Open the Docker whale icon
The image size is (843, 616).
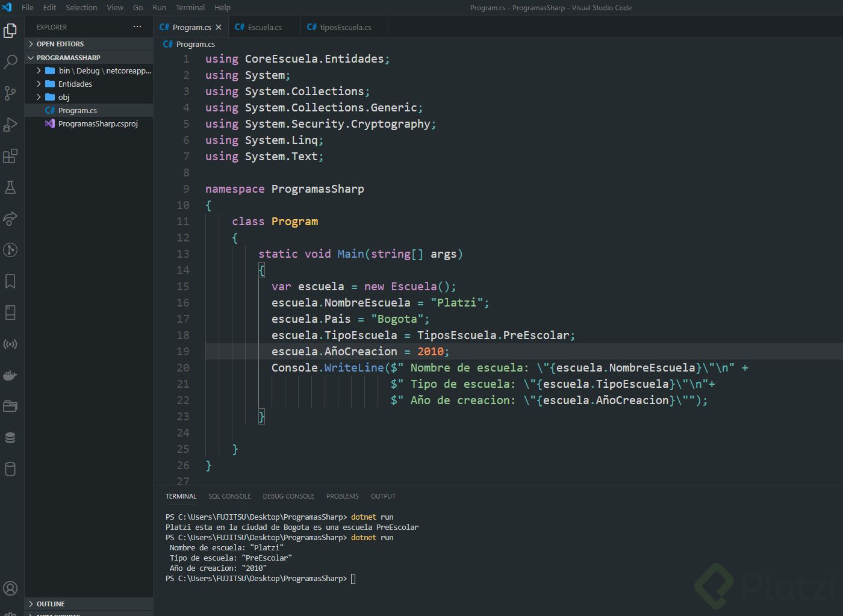point(10,375)
